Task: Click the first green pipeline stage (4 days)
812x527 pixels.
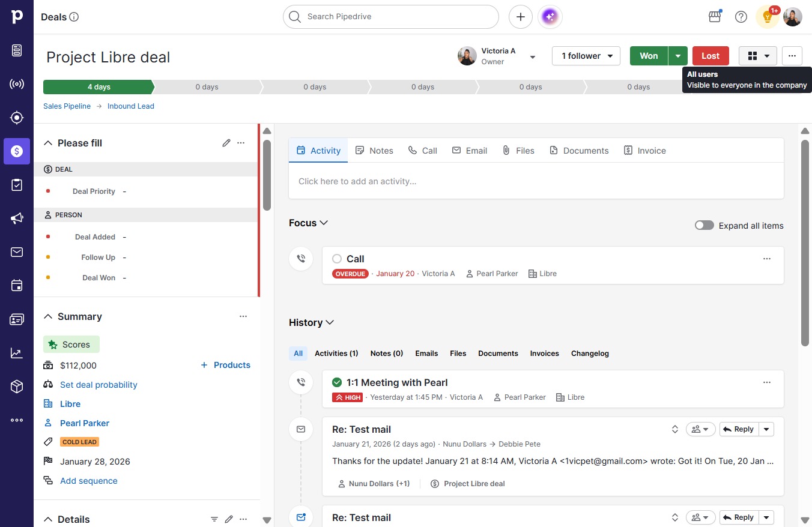Action: [x=98, y=87]
